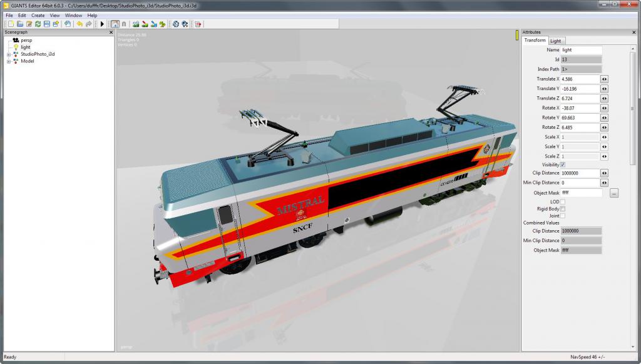Open the Create menu
The width and height of the screenshot is (641, 364).
pyautogui.click(x=38, y=15)
